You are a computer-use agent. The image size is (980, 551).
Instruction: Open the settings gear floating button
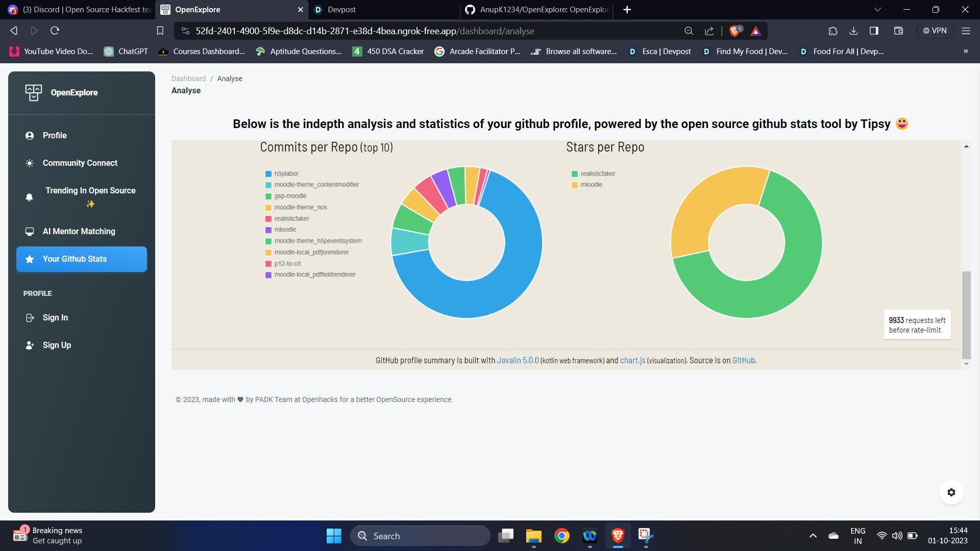[x=951, y=492]
